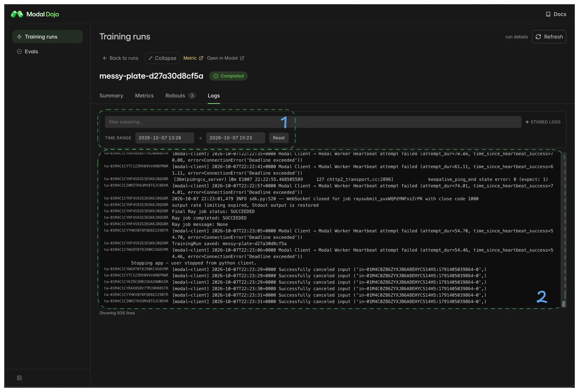Click 'Stopping app - user stopped' log line
The image size is (579, 392).
point(193,263)
